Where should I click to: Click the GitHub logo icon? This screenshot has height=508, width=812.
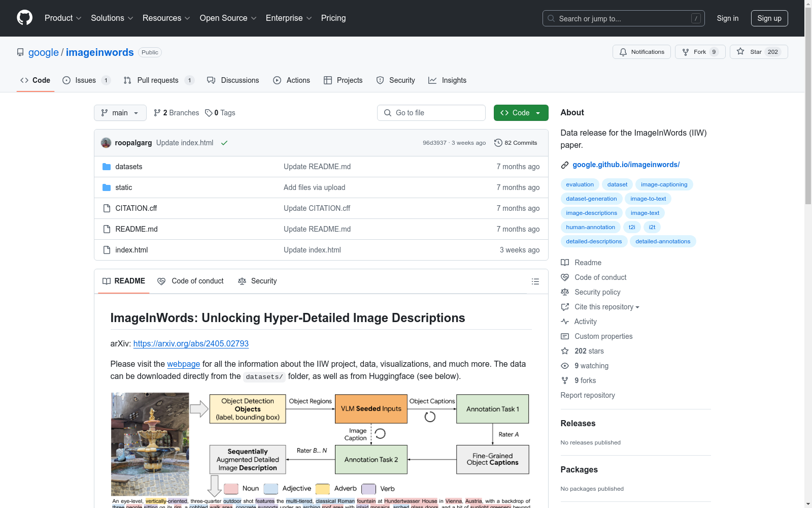(x=24, y=18)
